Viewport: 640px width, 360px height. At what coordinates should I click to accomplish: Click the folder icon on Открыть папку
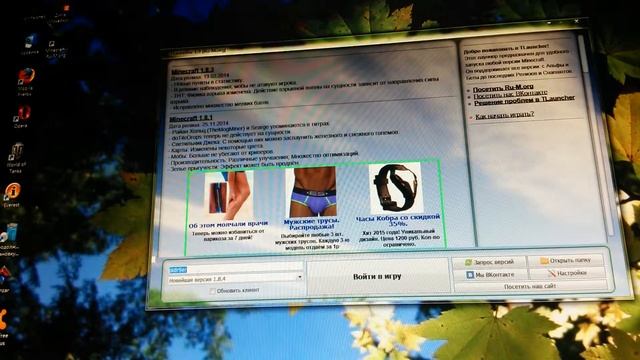pyautogui.click(x=544, y=260)
